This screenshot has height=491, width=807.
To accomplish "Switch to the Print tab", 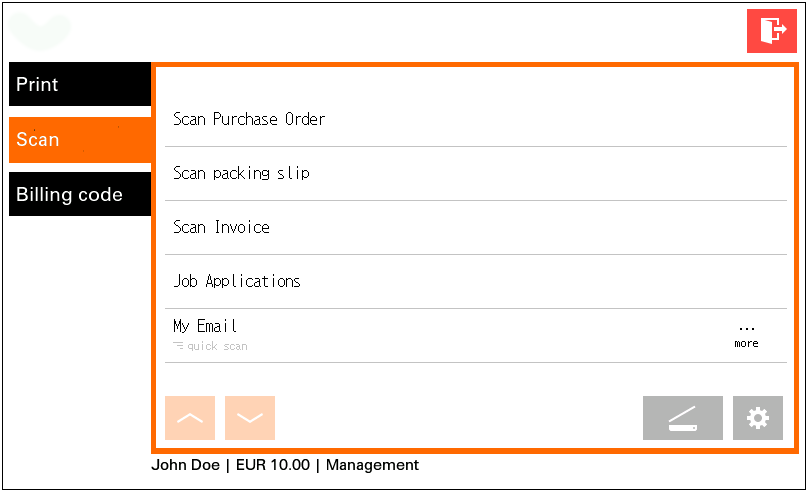I will tap(80, 84).
